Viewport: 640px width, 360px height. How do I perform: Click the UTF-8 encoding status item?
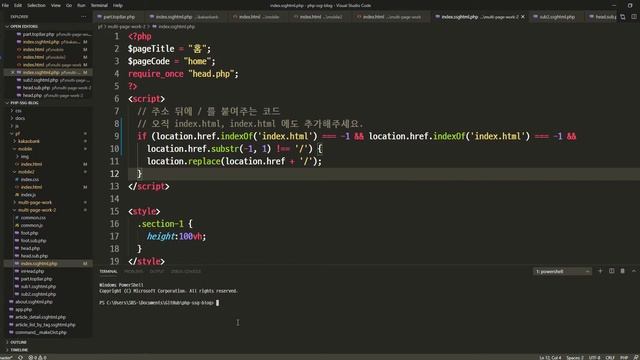point(594,357)
